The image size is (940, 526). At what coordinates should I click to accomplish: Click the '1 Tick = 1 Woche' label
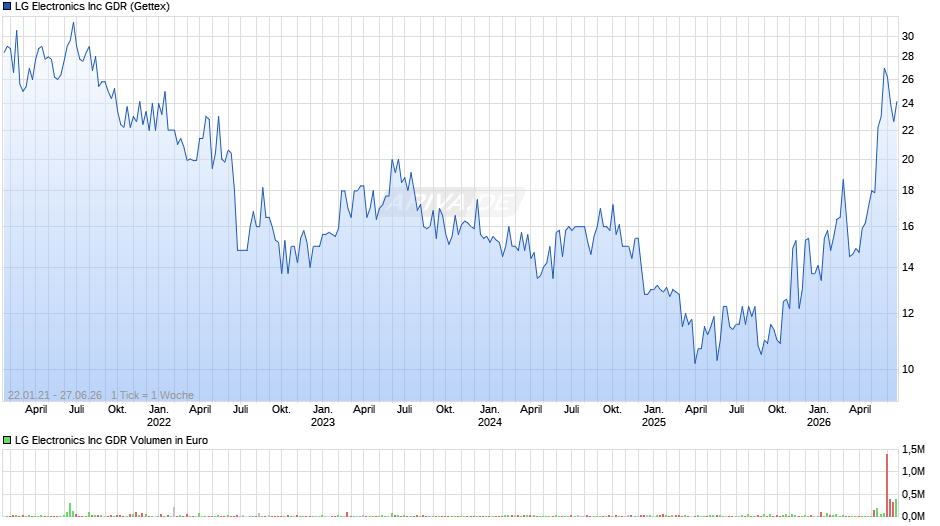pyautogui.click(x=152, y=395)
